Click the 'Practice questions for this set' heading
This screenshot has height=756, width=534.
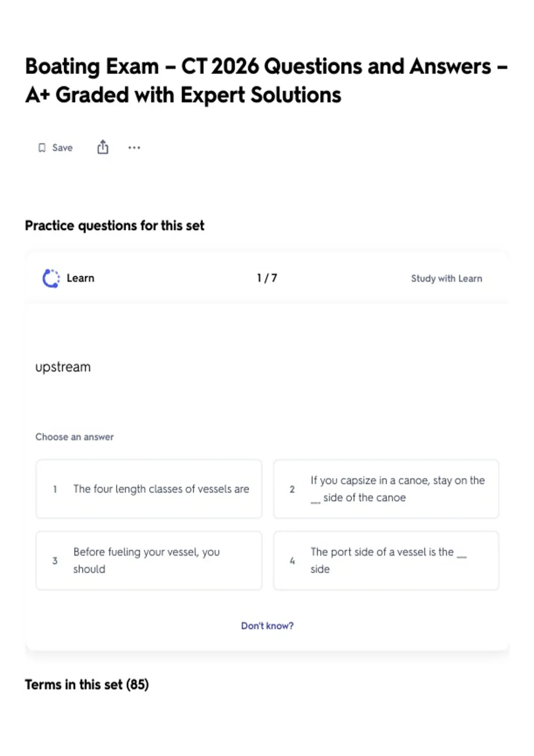point(115,225)
